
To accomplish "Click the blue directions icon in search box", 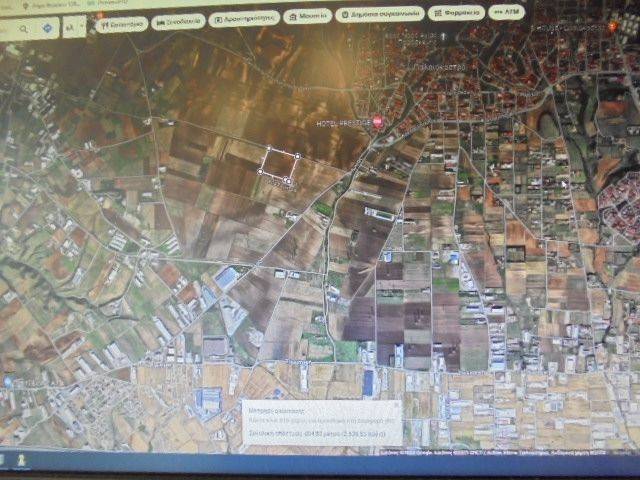I will coord(49,28).
